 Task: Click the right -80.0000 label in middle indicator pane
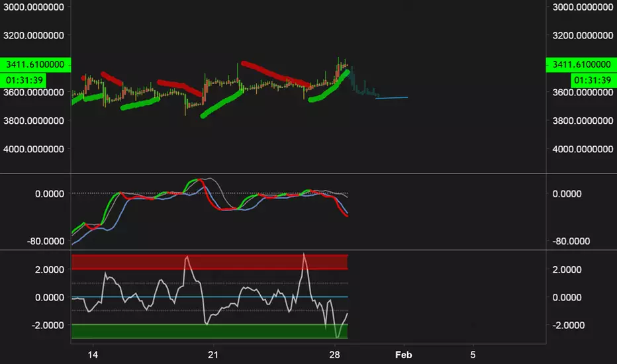coord(571,241)
